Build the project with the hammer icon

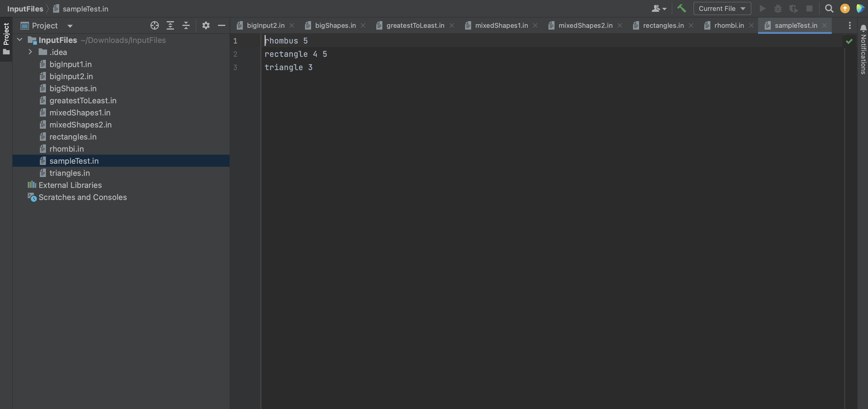tap(682, 8)
